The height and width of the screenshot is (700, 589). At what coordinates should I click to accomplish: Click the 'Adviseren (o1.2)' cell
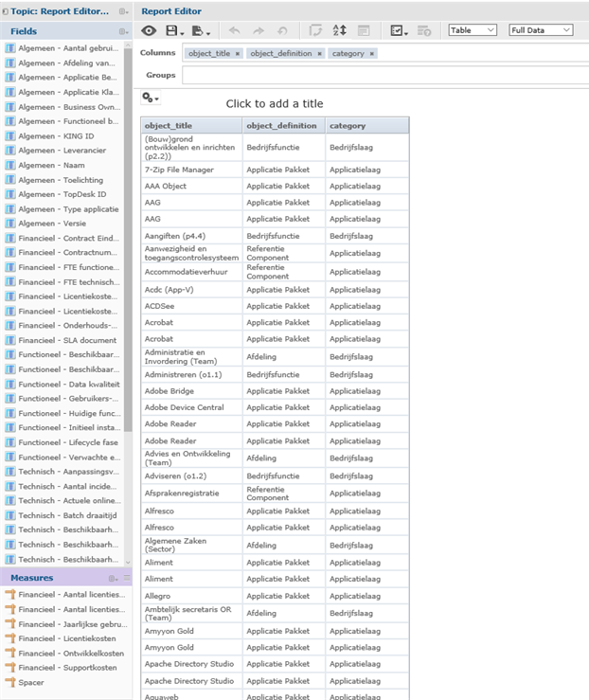(x=191, y=476)
